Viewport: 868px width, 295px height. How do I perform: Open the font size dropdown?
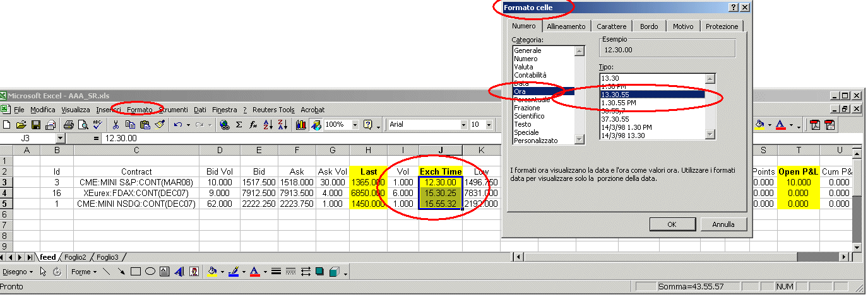click(489, 125)
